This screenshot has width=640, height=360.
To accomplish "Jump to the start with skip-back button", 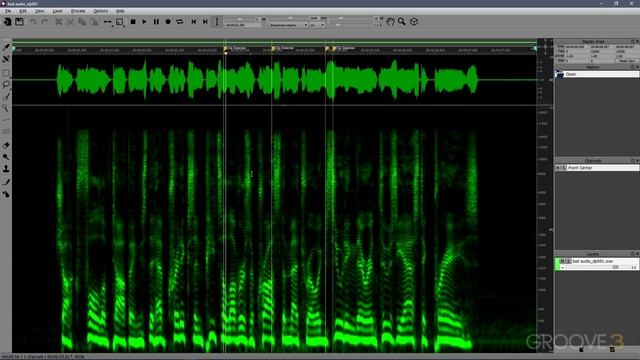I will 194,22.
